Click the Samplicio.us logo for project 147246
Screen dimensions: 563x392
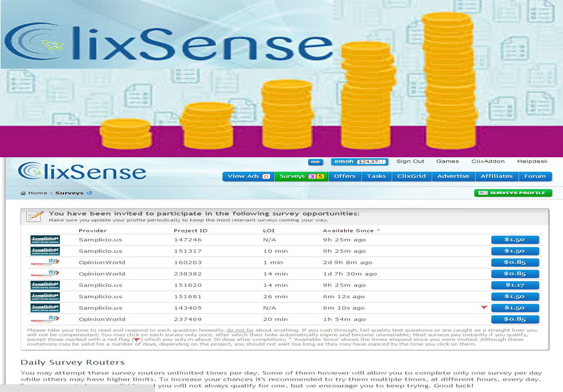click(x=45, y=240)
